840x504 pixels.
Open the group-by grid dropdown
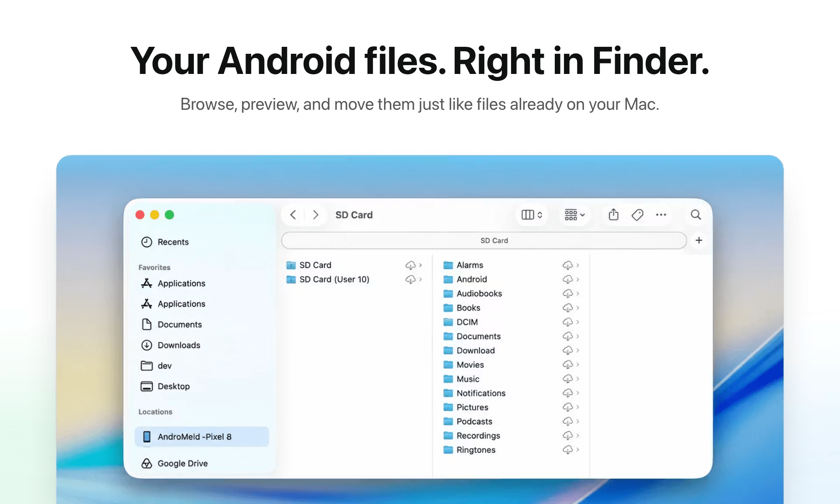point(574,215)
